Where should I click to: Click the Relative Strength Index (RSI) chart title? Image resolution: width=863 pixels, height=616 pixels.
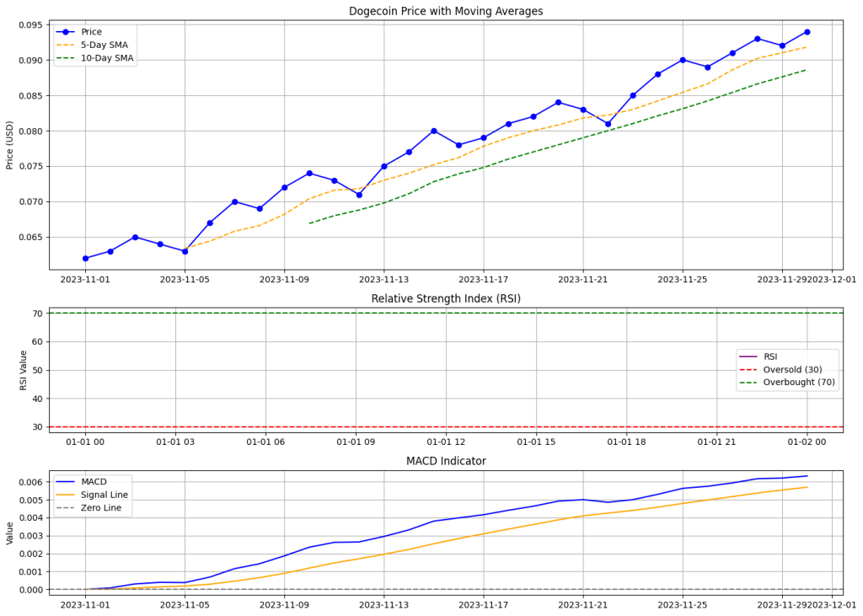point(446,299)
